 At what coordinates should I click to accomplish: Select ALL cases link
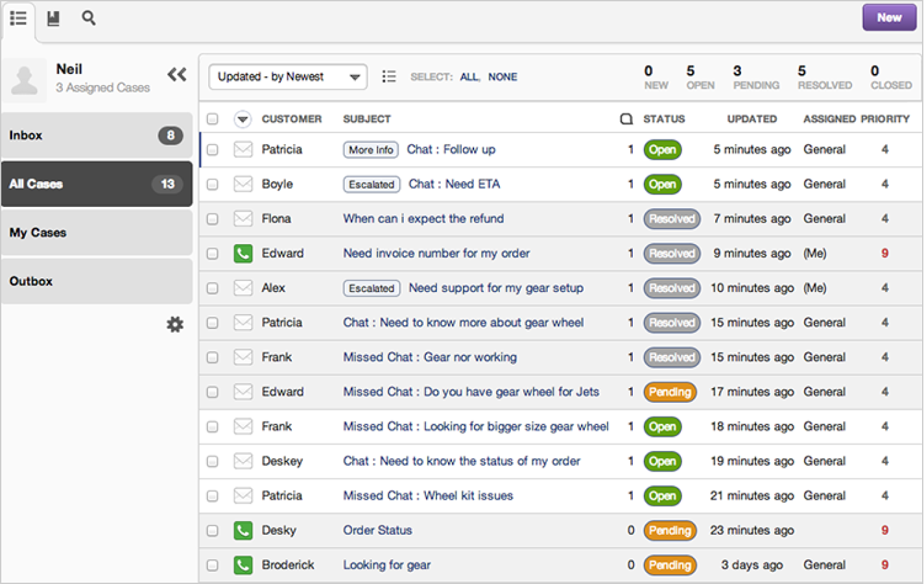tap(469, 77)
